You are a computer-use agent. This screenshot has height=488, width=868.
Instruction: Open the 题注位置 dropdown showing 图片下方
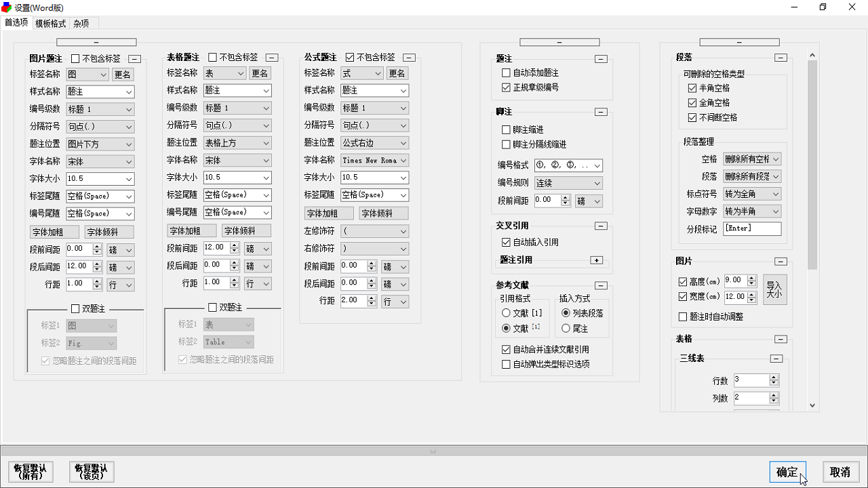coord(100,144)
